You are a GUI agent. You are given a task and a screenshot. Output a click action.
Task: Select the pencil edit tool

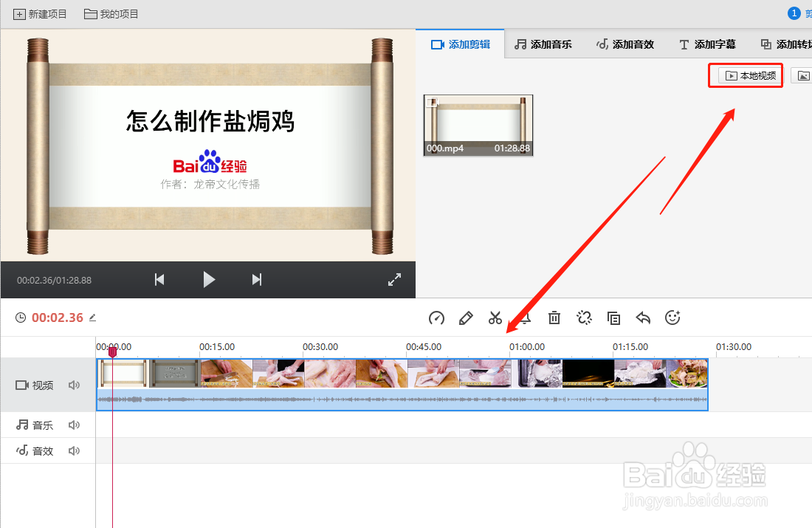tap(466, 318)
